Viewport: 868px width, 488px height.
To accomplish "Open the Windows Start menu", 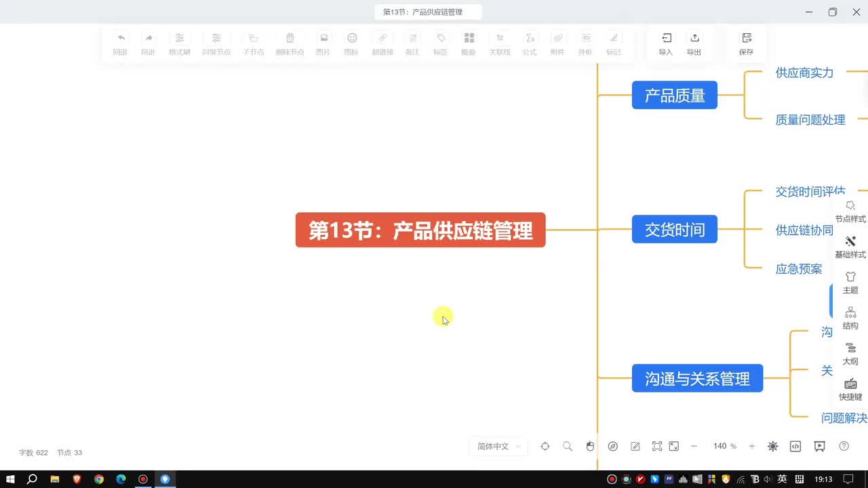I will 11,479.
